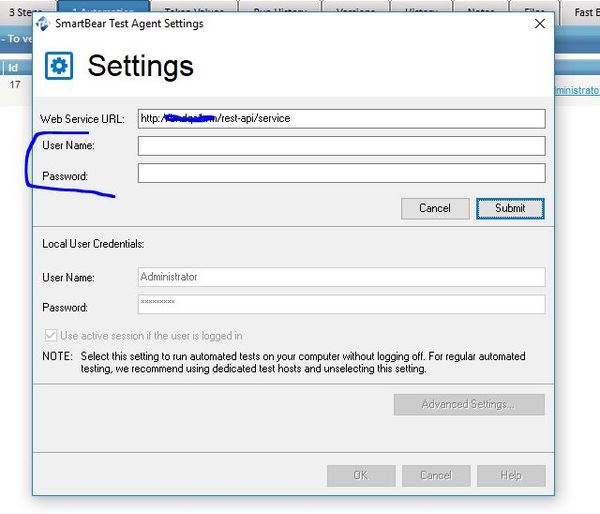The image size is (600, 514).
Task: Click the Local User Credentials label
Action: (93, 244)
